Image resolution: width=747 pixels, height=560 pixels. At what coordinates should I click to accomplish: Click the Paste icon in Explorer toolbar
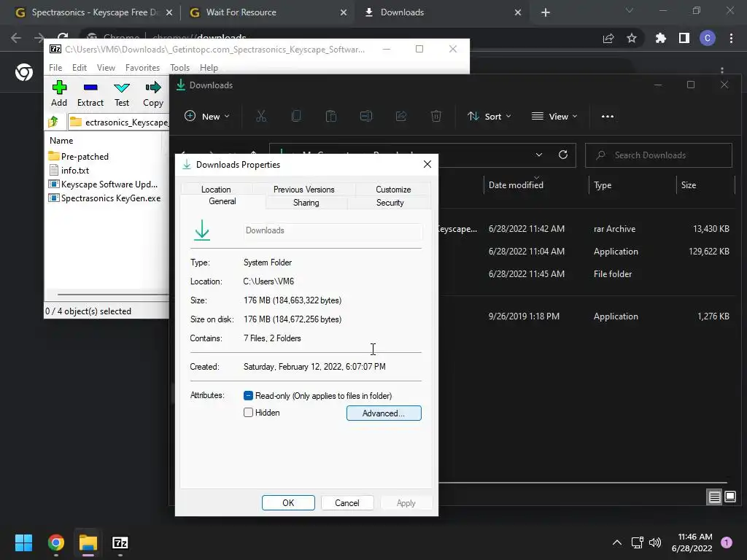(x=331, y=116)
